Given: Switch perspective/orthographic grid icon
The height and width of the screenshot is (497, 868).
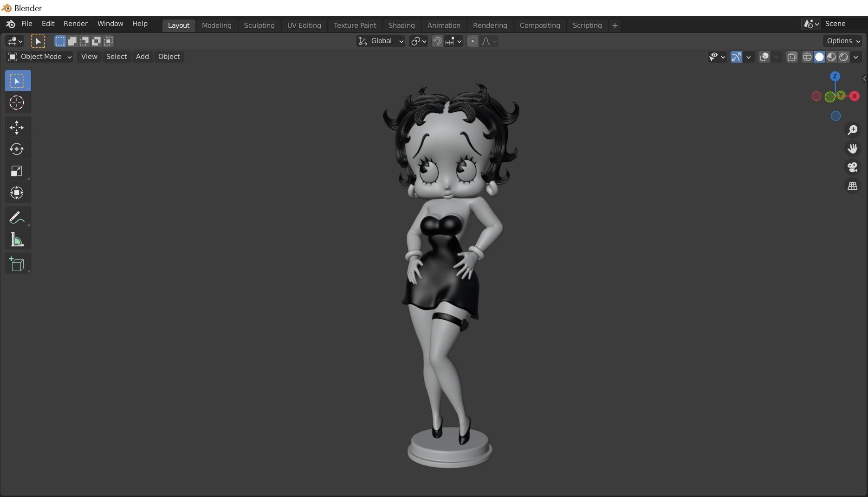Looking at the screenshot, I should [852, 186].
